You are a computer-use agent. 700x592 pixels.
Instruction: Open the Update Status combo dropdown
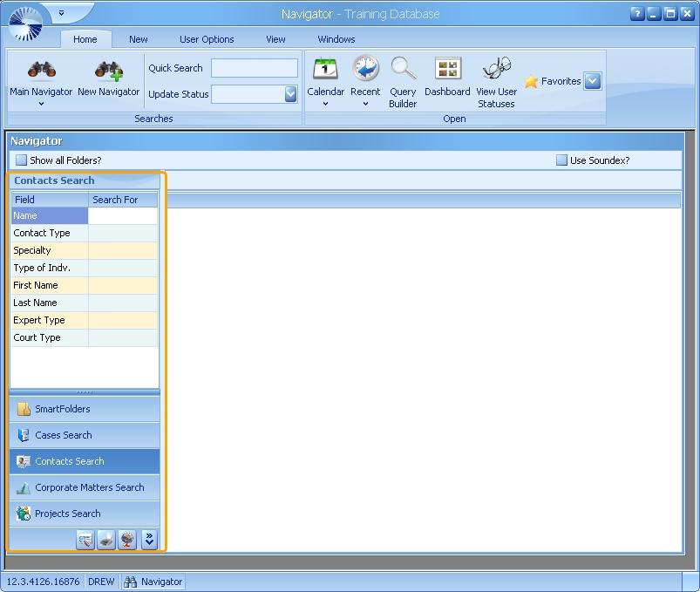coord(290,94)
